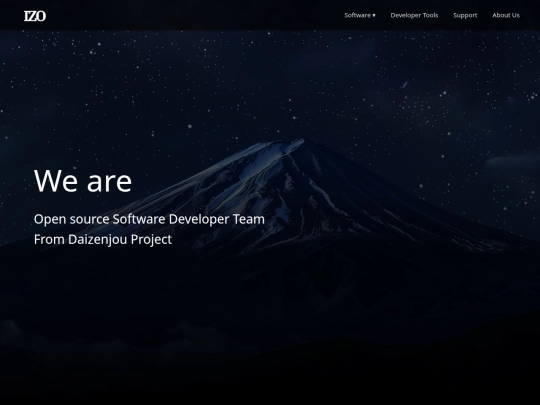Click the word "From" in second subtitle line

coord(49,239)
